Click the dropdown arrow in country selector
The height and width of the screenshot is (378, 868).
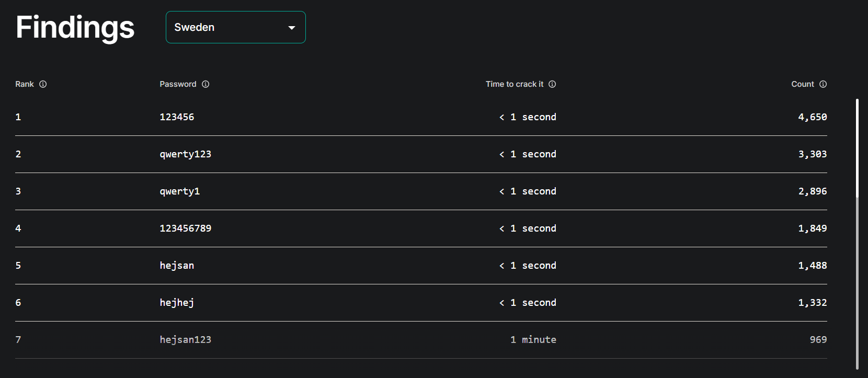pyautogui.click(x=292, y=28)
